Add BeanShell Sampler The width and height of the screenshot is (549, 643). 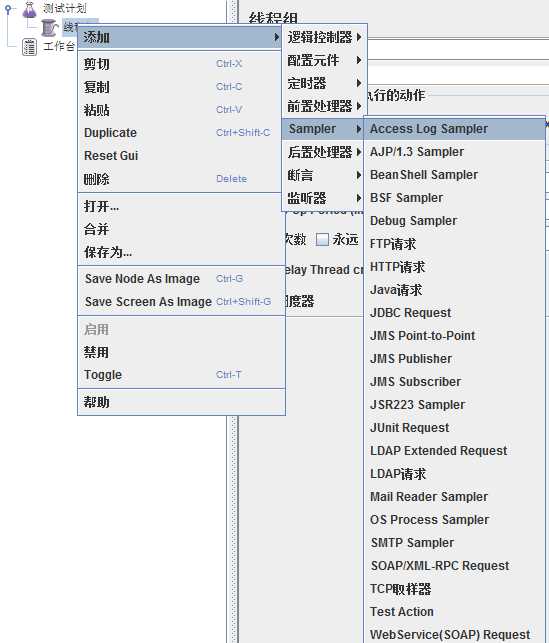tap(454, 175)
